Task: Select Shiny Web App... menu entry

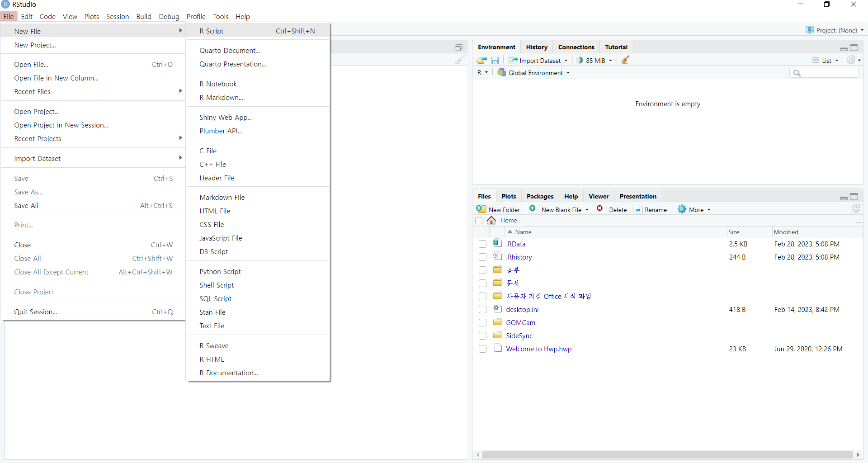Action: point(258,117)
